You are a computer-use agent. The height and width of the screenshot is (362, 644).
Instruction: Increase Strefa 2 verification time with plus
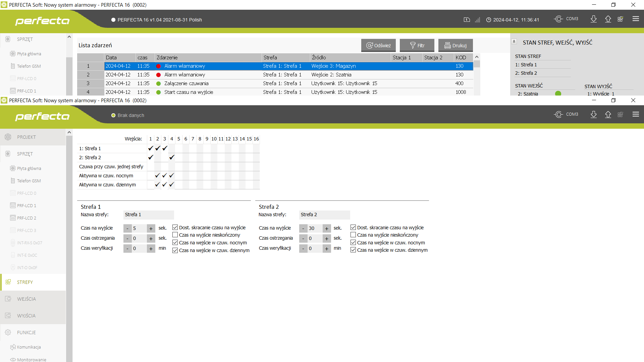tap(327, 249)
